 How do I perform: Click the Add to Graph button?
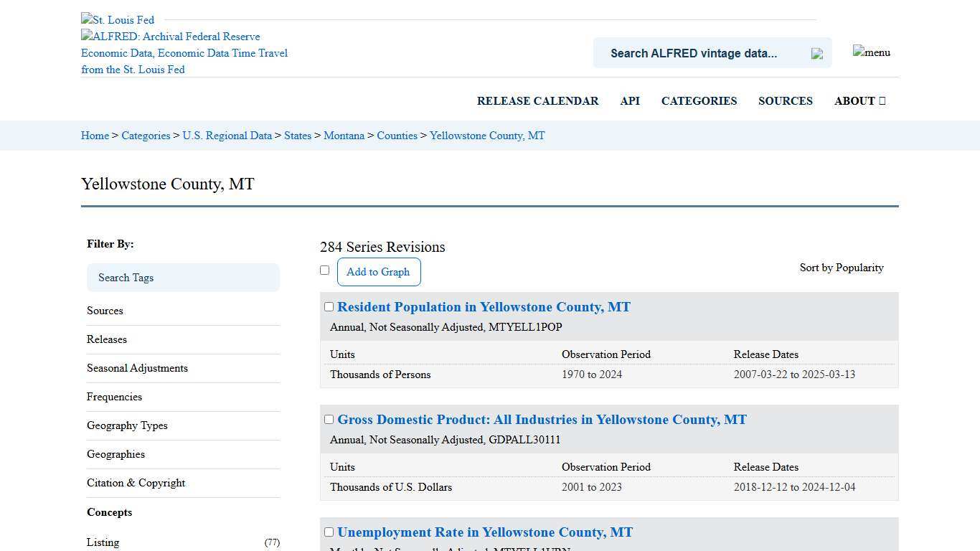pos(378,272)
